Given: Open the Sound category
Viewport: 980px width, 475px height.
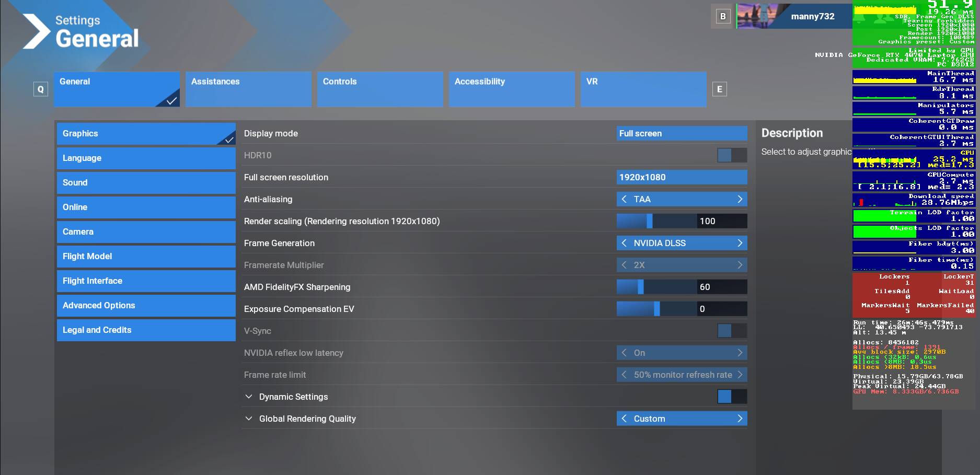Looking at the screenshot, I should [146, 183].
